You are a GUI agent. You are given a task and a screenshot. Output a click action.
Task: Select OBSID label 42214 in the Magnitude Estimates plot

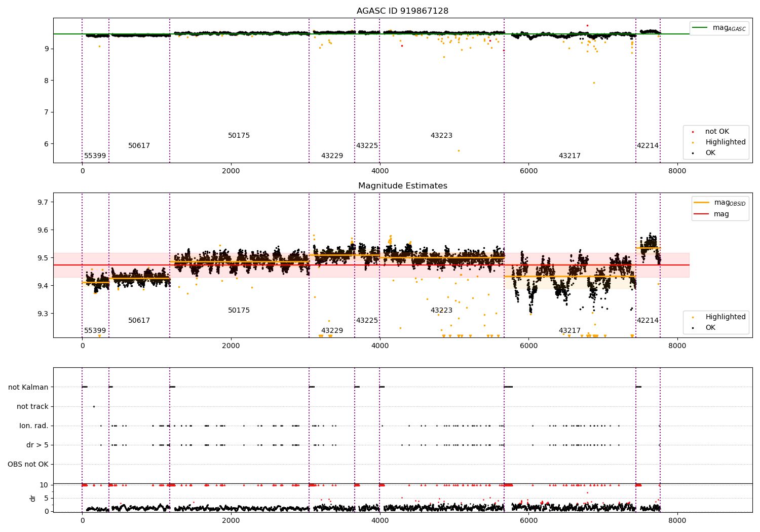(x=648, y=321)
